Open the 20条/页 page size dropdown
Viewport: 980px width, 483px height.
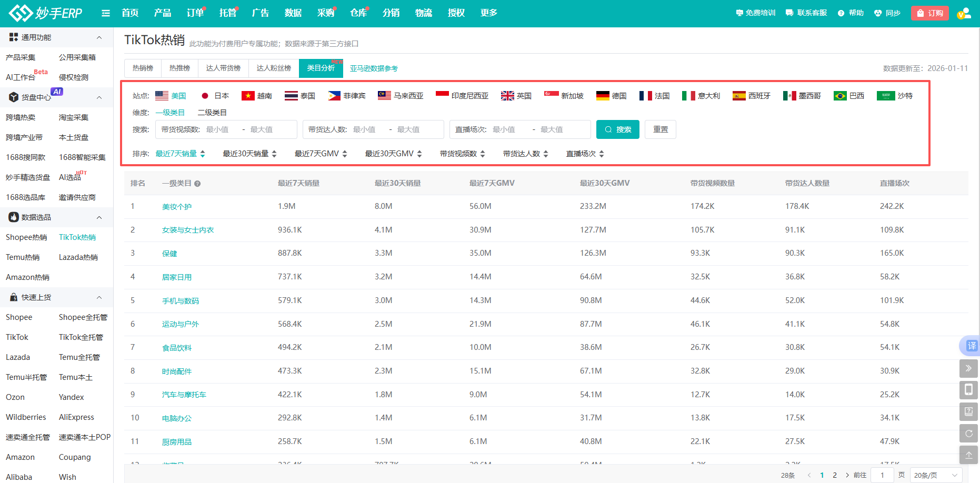coord(936,475)
